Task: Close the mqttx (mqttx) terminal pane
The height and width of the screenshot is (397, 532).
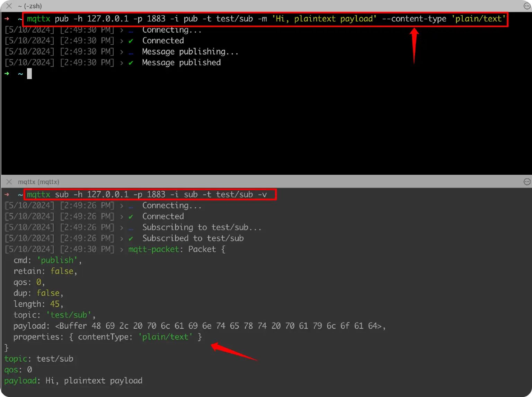Action: [9, 182]
